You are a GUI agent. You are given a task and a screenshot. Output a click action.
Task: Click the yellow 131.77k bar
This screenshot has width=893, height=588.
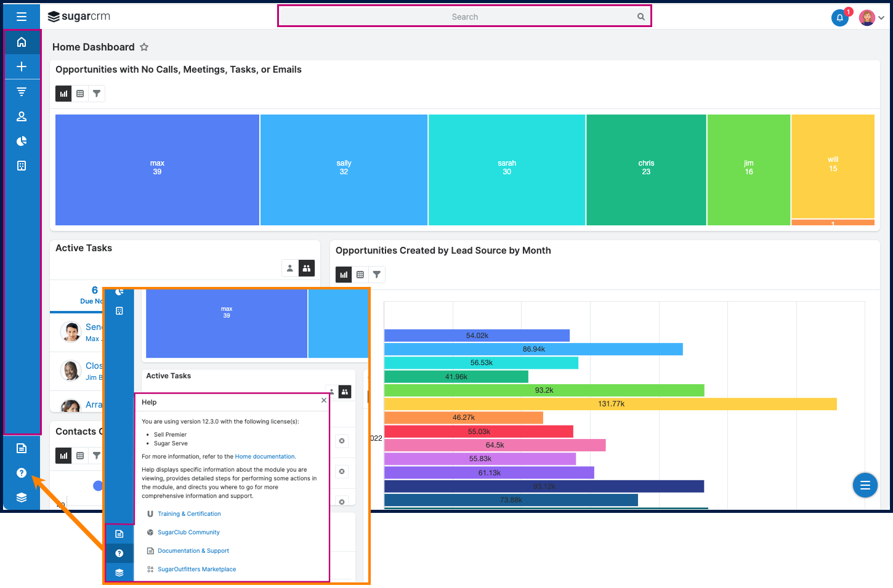pos(610,404)
